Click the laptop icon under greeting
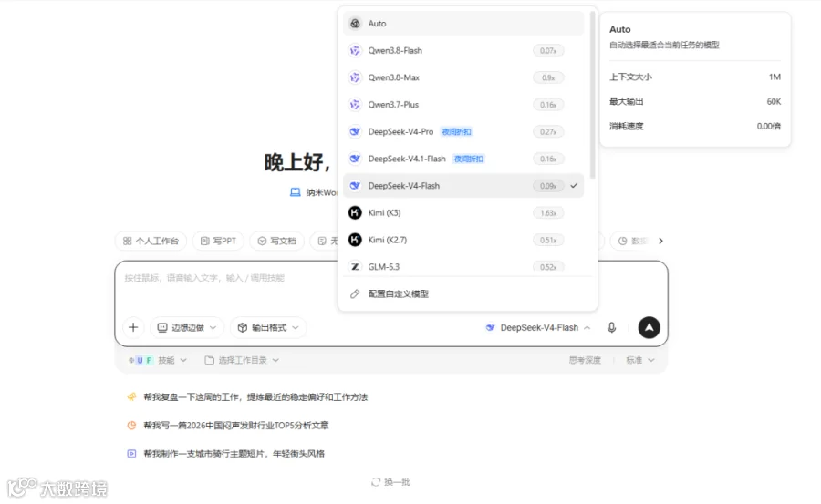 [296, 192]
